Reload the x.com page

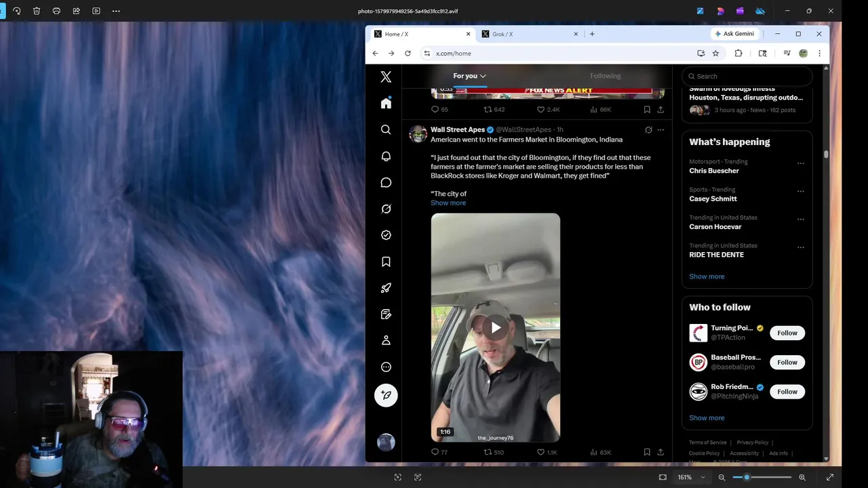coord(408,53)
